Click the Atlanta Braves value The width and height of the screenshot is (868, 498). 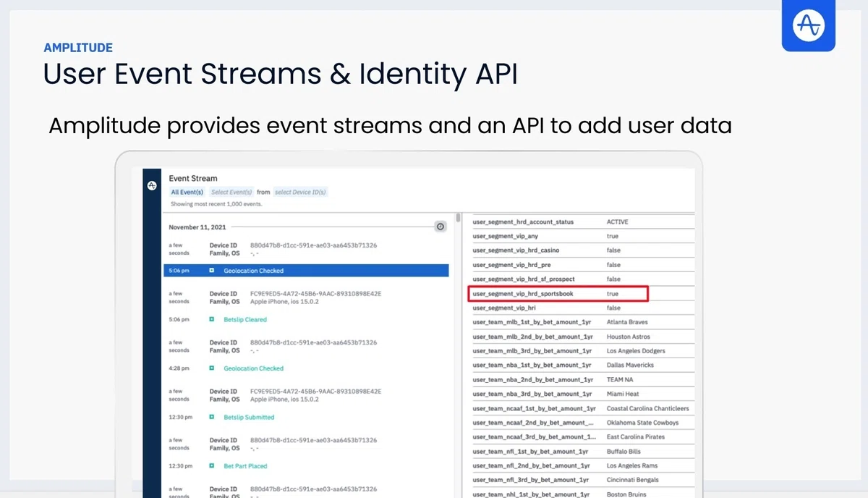[x=627, y=322]
